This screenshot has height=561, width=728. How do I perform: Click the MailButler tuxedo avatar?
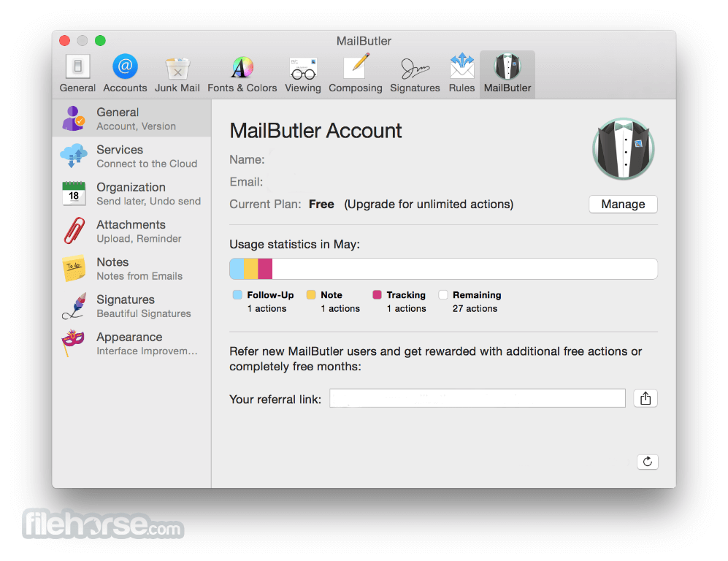coord(623,149)
